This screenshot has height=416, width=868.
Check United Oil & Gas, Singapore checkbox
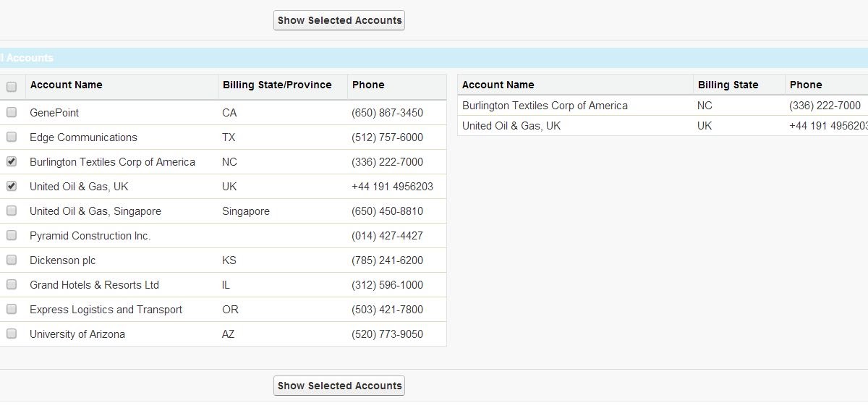pyautogui.click(x=12, y=211)
